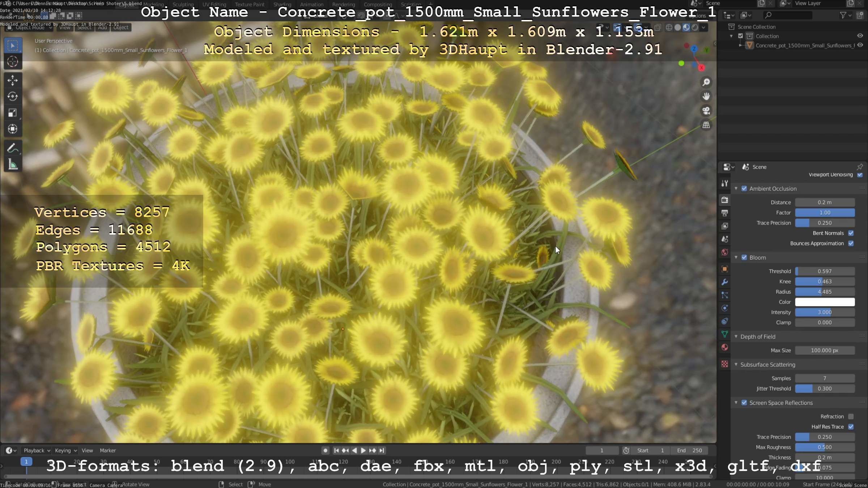The width and height of the screenshot is (868, 488).
Task: Open the Physics properties tab
Action: 724,308
